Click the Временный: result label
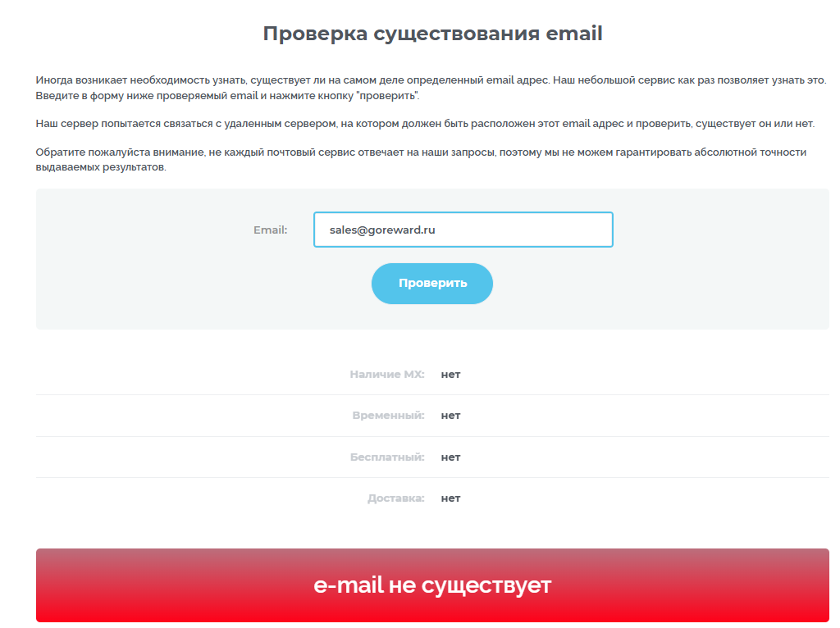 click(x=388, y=416)
